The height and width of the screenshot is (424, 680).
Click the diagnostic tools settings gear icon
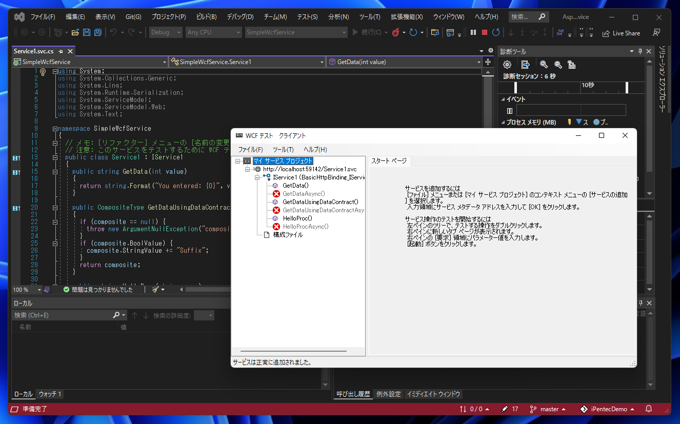[x=507, y=65]
